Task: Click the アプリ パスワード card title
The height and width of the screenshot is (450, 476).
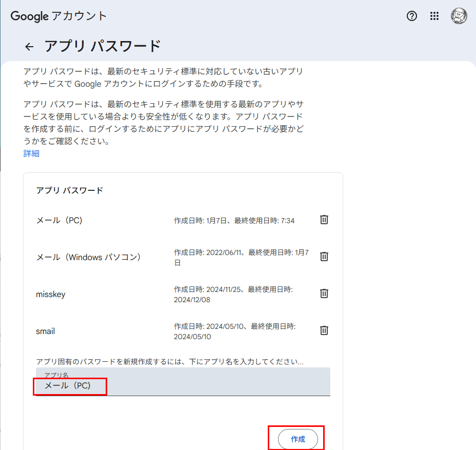Action: [x=69, y=190]
